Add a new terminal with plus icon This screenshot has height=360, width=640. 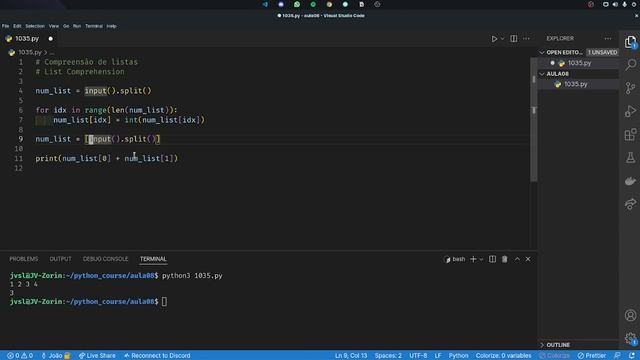pos(473,259)
